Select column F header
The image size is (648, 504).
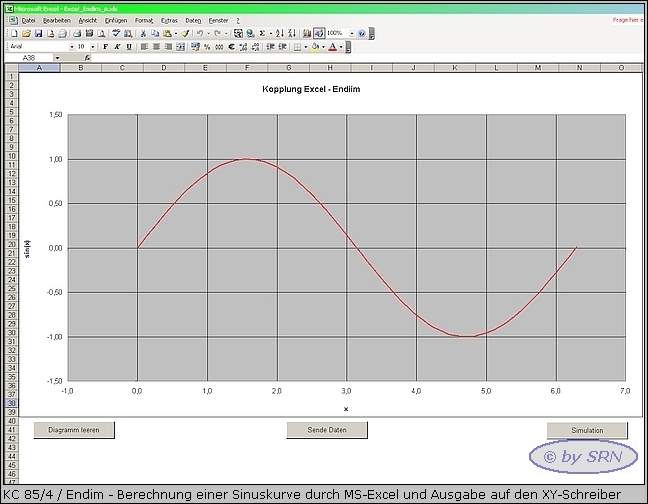point(247,68)
